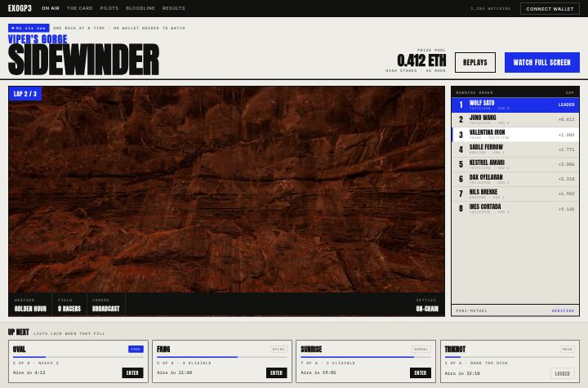This screenshot has height=388, width=588.
Task: Click the GOLDEN HOUR weather readout
Action: (x=30, y=309)
